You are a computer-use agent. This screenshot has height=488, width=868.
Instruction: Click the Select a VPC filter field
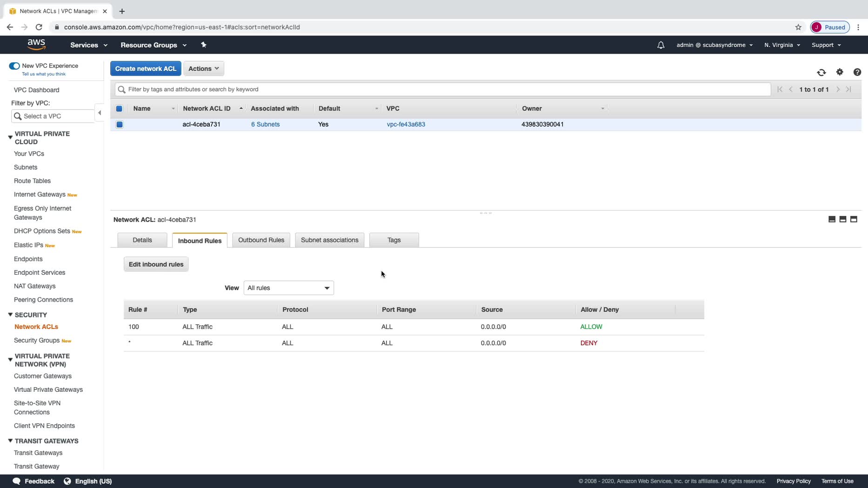[53, 116]
